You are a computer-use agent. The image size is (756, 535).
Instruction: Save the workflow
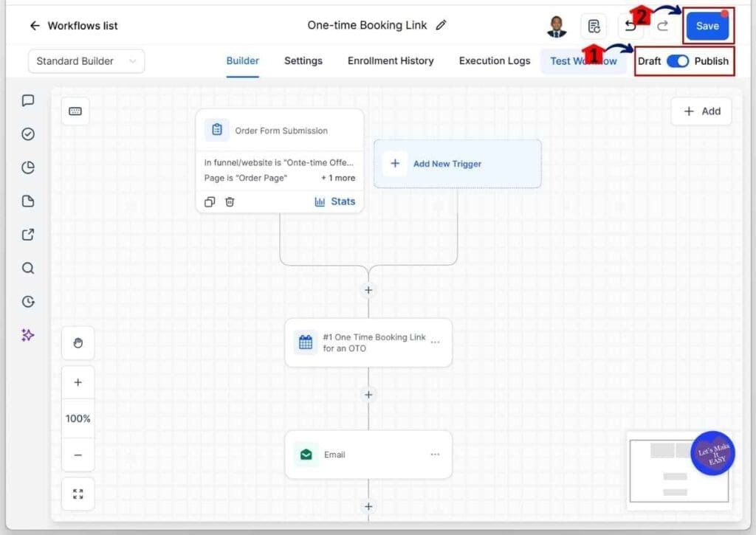point(707,26)
